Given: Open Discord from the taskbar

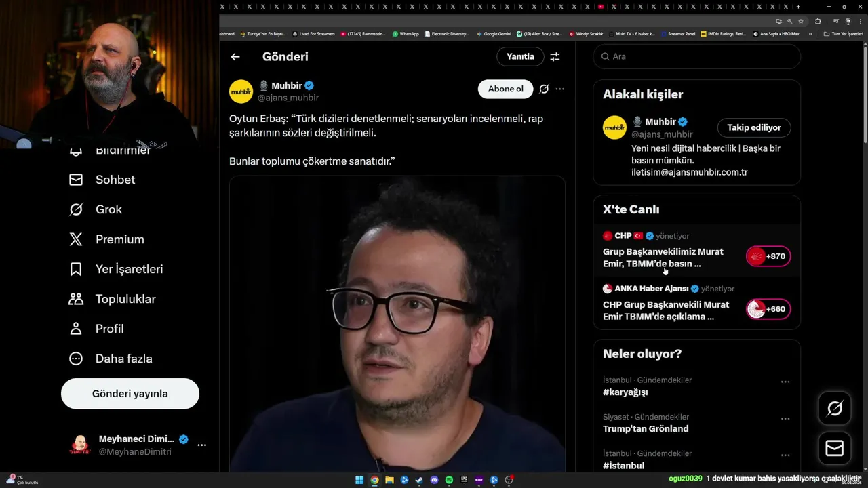Looking at the screenshot, I should click(x=434, y=480).
